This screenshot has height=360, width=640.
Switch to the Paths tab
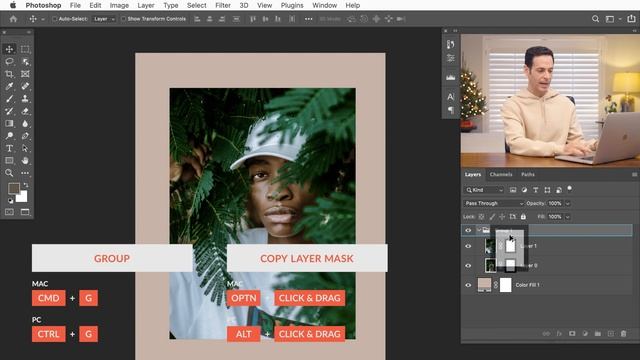pyautogui.click(x=528, y=174)
